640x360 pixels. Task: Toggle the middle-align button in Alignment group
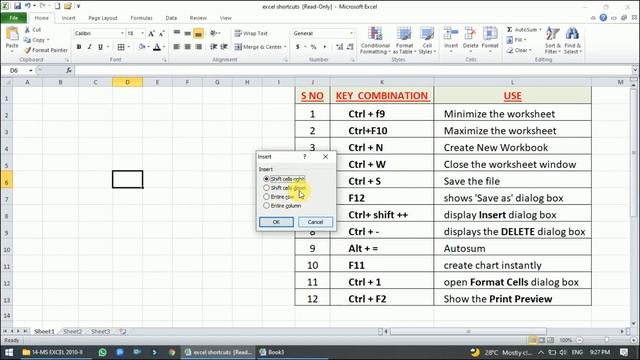coord(188,33)
